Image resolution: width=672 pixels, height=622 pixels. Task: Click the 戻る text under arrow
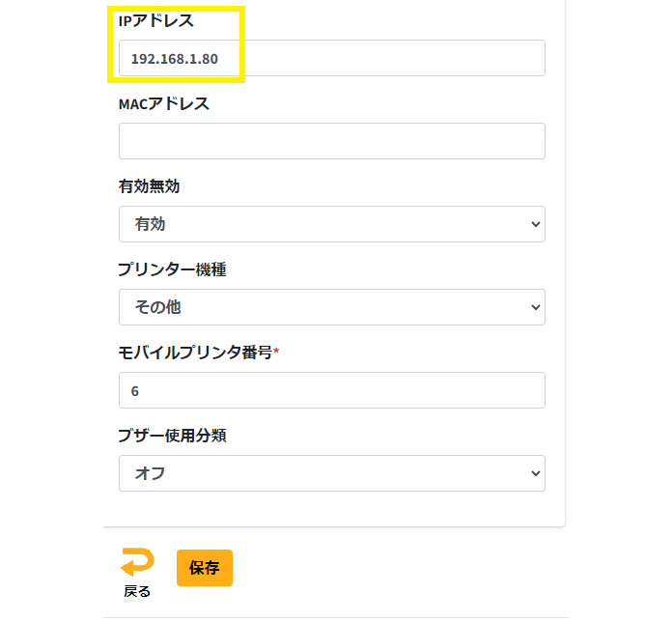(x=137, y=591)
